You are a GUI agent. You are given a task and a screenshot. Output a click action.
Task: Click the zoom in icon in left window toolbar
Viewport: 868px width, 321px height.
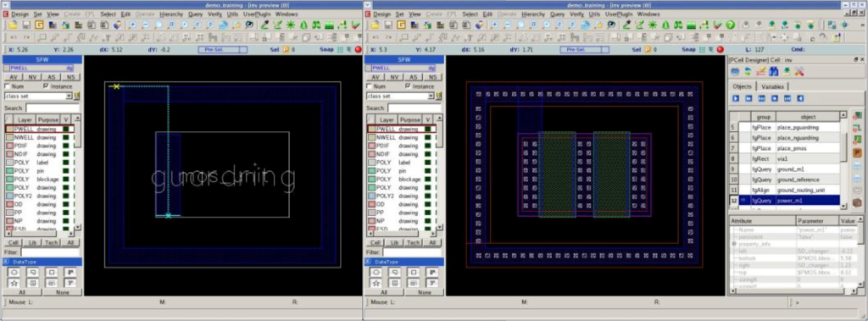point(132,25)
